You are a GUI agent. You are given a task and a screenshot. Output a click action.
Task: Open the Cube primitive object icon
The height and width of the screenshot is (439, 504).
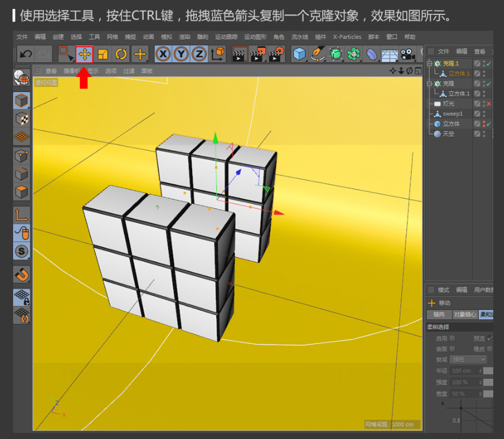[299, 54]
